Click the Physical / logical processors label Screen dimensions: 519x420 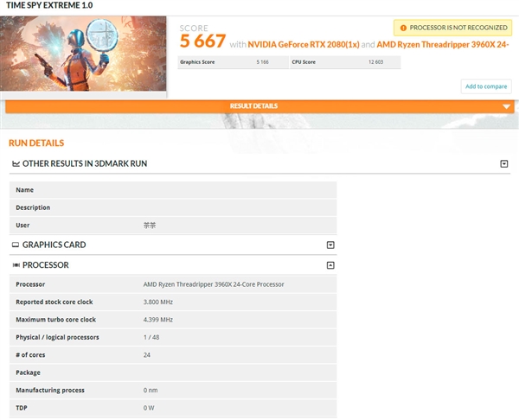[57, 337]
